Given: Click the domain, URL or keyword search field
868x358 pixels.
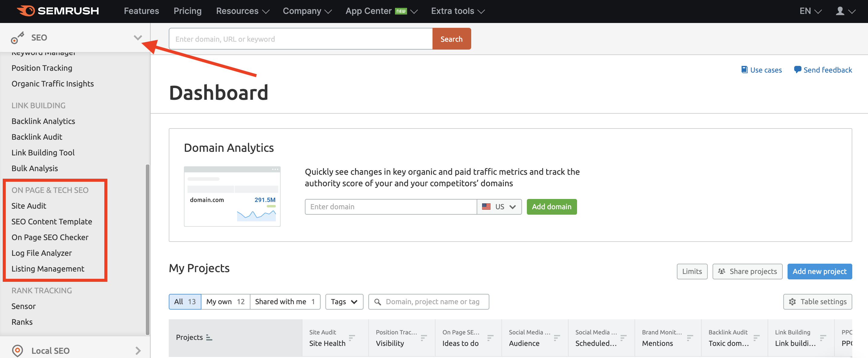Looking at the screenshot, I should (x=301, y=39).
